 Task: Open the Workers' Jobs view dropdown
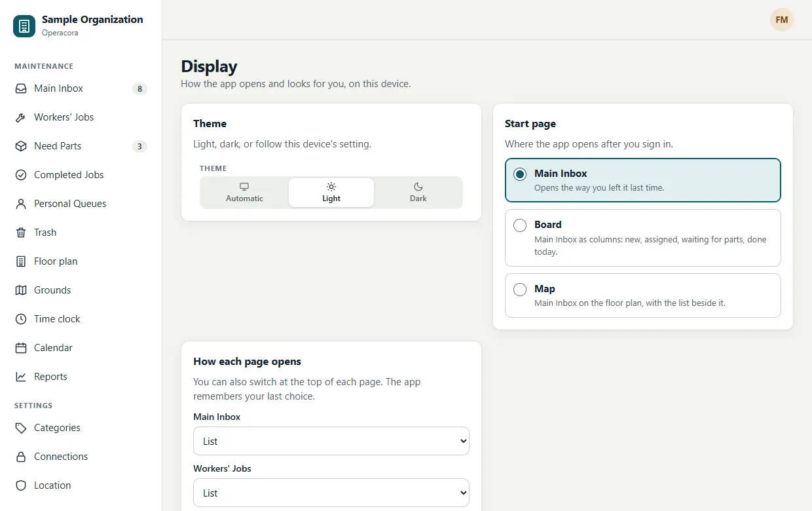(x=331, y=493)
